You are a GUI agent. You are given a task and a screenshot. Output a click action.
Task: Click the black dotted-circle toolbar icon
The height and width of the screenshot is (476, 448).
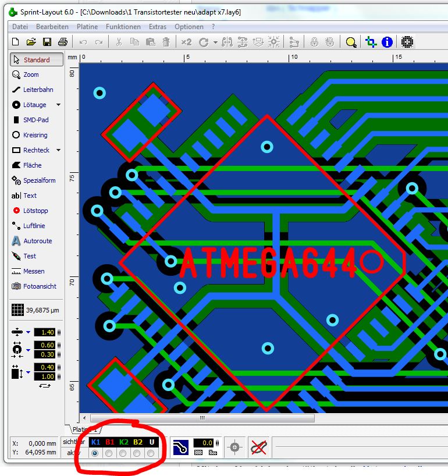[407, 42]
